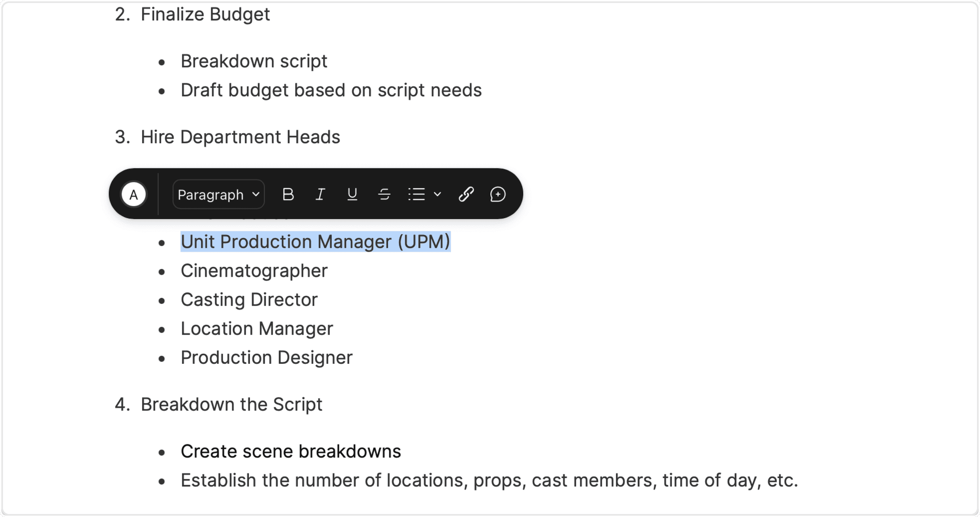
Task: Place cursor in the Finalize Budget heading
Action: [205, 14]
